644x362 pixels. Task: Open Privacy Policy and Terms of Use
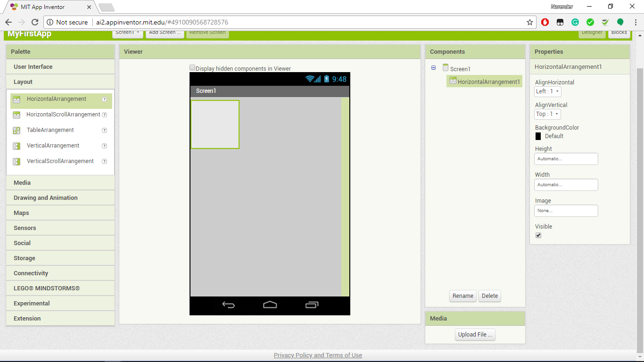click(x=318, y=355)
